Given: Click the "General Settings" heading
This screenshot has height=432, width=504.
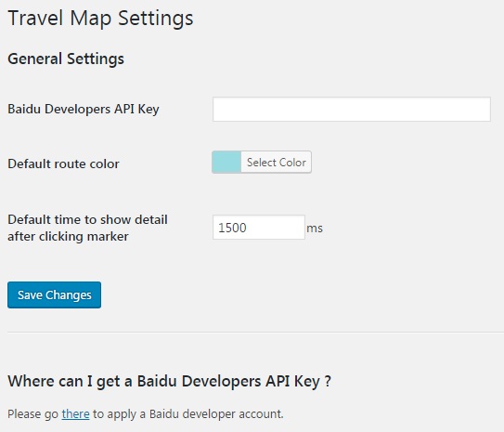Looking at the screenshot, I should click(x=66, y=59).
